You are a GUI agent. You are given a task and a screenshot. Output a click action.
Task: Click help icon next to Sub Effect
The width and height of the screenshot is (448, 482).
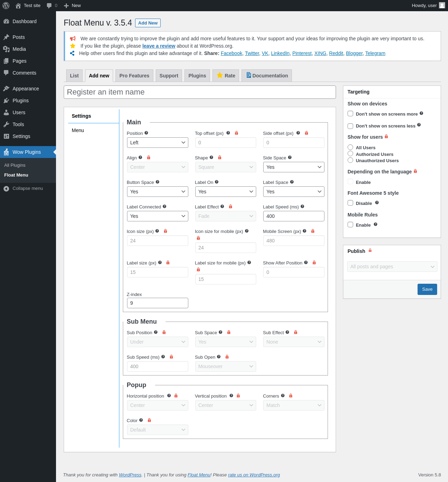pos(287,332)
